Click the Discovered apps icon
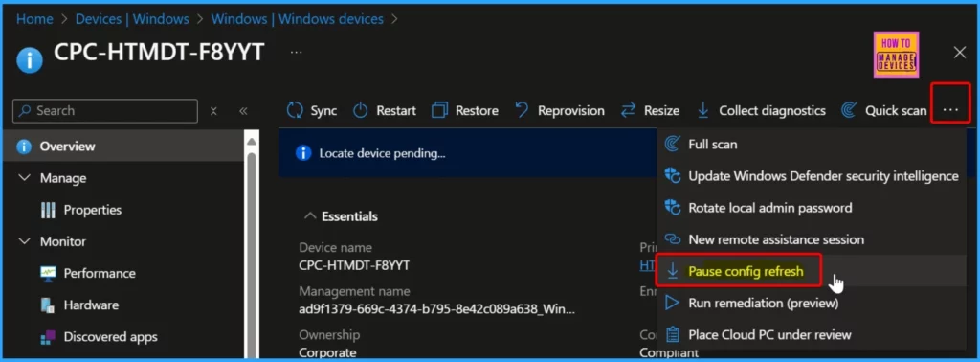980x362 pixels. pyautogui.click(x=48, y=338)
